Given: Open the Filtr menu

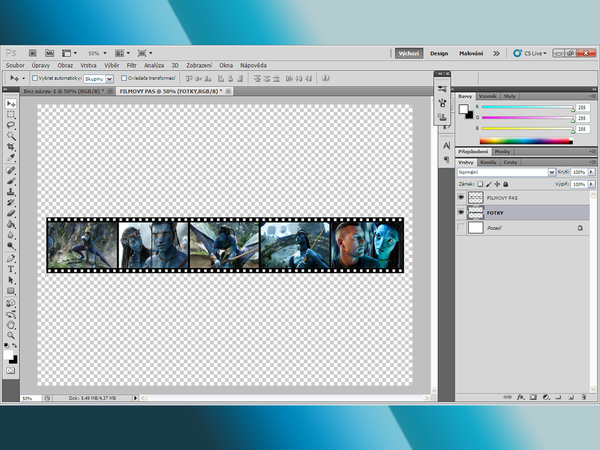Looking at the screenshot, I should tap(131, 65).
